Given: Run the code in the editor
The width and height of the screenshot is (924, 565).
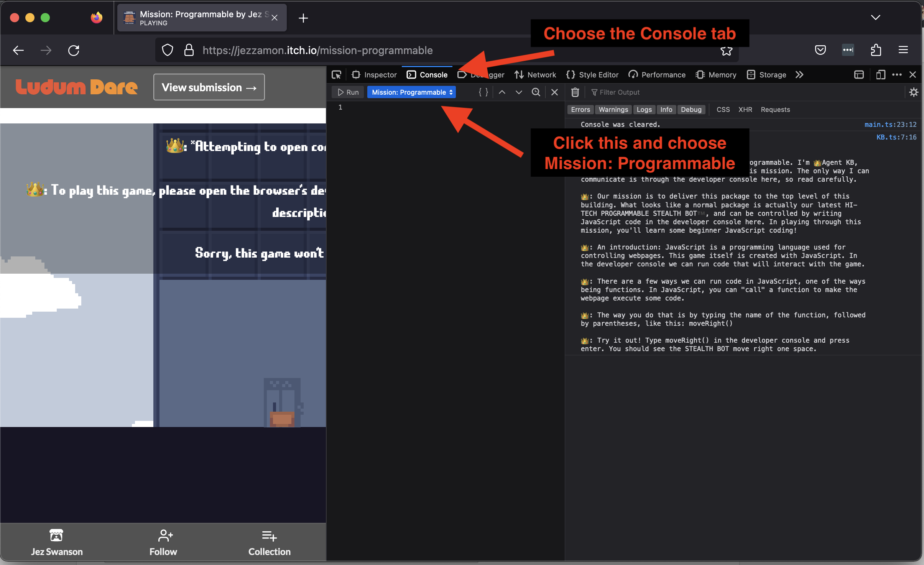Looking at the screenshot, I should coord(348,92).
